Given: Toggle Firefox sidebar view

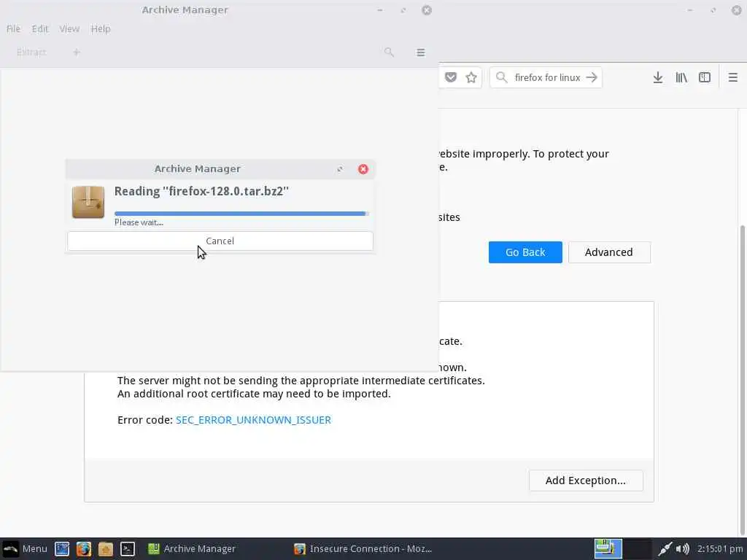Looking at the screenshot, I should pos(705,77).
